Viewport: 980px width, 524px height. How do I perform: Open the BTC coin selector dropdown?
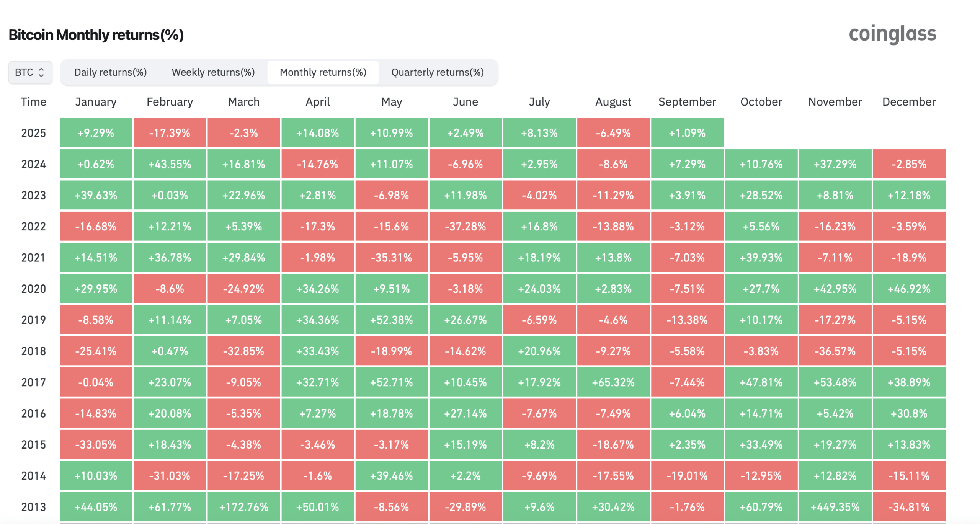30,72
